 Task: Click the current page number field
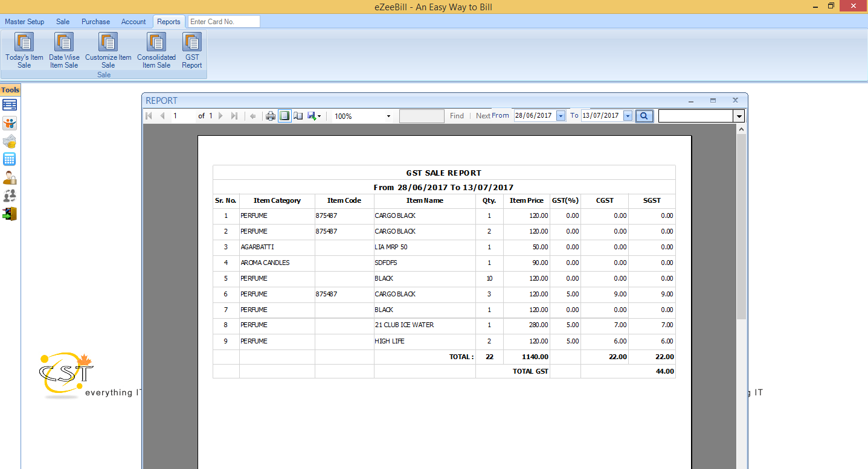point(183,116)
